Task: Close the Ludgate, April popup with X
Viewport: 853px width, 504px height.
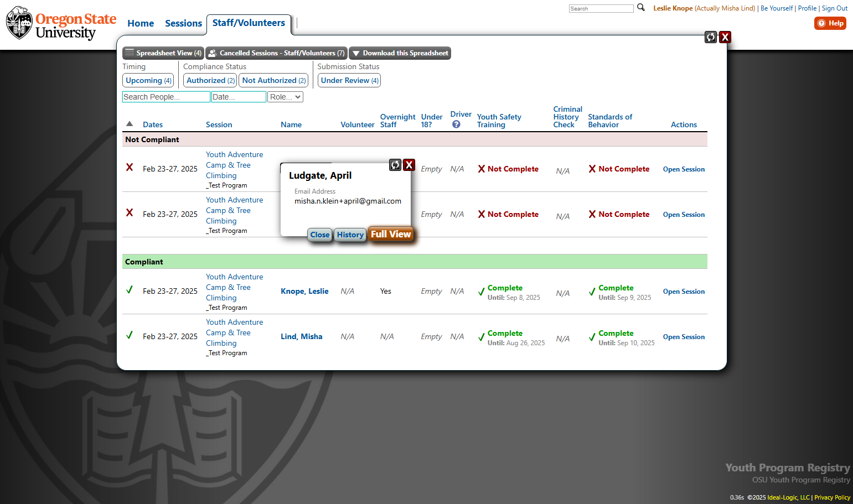Action: point(409,165)
